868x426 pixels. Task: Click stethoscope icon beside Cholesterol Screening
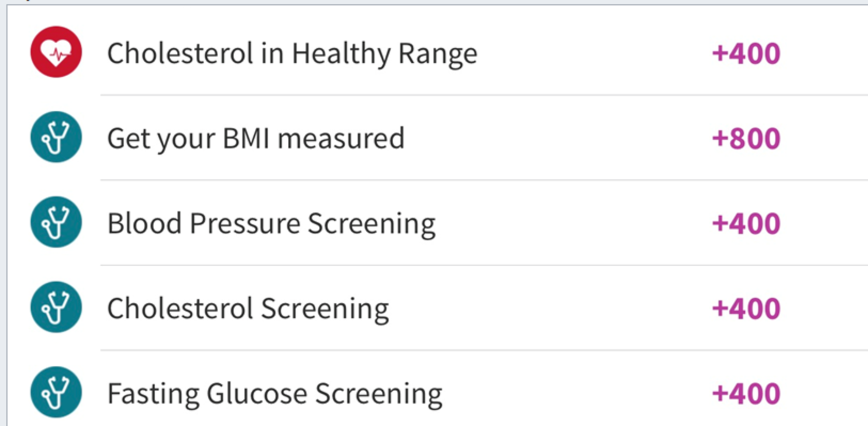coord(56,307)
